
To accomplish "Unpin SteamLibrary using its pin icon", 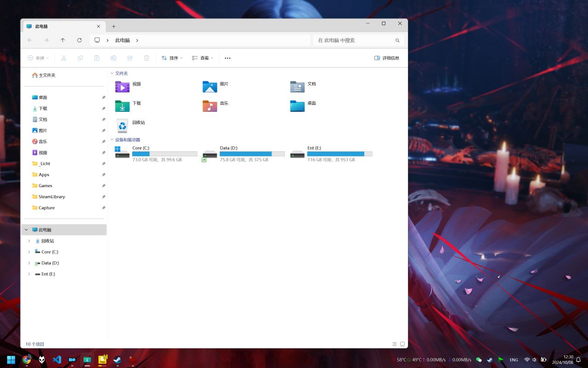I will (103, 197).
